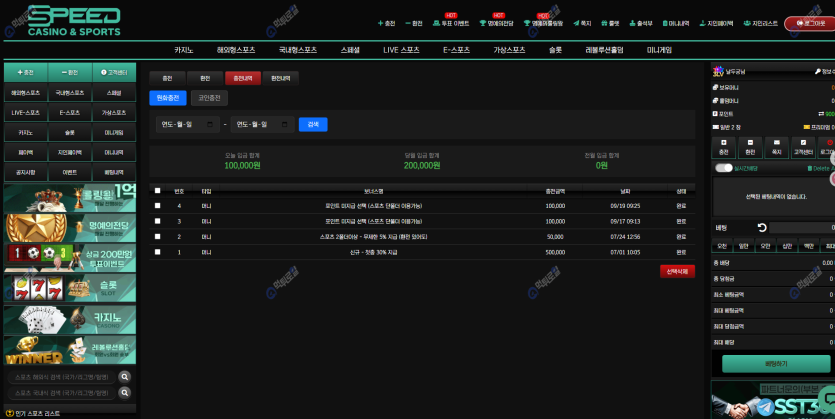
Task: Click the red 선택삭제 button
Action: (677, 271)
